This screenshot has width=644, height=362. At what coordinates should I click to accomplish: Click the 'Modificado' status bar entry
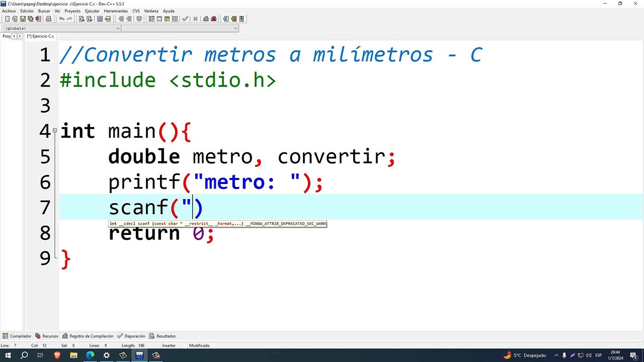(x=199, y=345)
